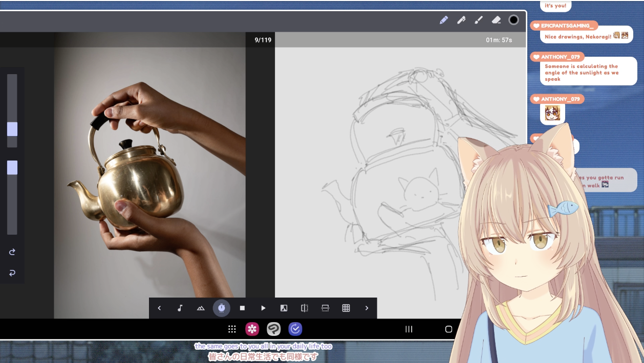The width and height of the screenshot is (644, 363).
Task: Go to next toolbar page arrow
Action: pyautogui.click(x=367, y=308)
